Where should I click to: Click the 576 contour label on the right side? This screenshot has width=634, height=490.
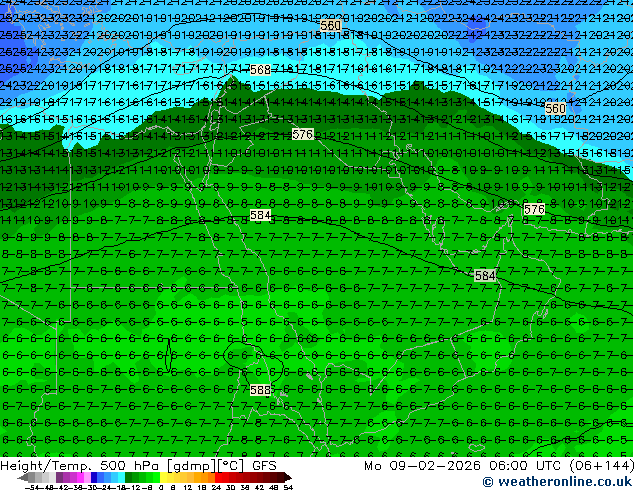click(x=534, y=209)
